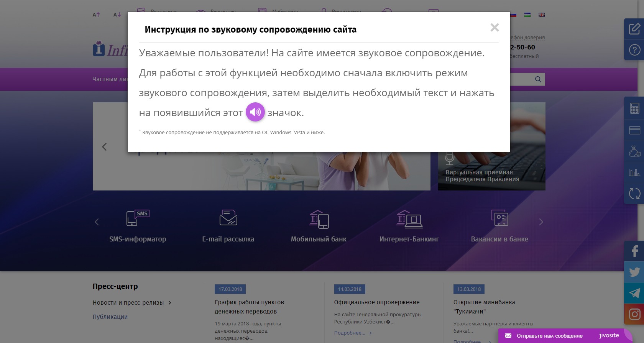Click the purple speaker icon in dialog
This screenshot has height=343, width=644.
[255, 112]
